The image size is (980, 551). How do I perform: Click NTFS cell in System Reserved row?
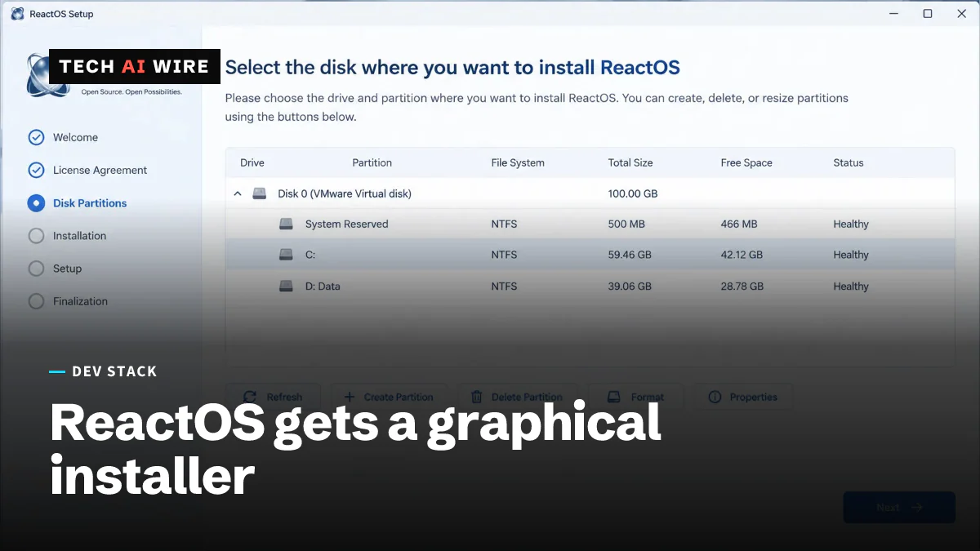point(504,224)
